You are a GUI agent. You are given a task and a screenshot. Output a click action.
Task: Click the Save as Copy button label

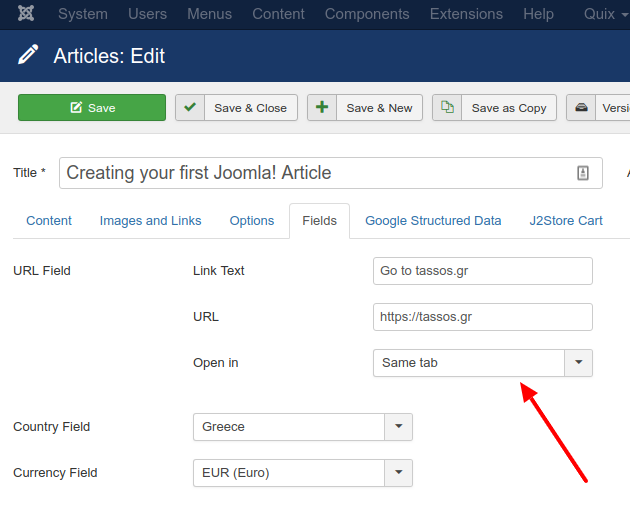point(509,108)
